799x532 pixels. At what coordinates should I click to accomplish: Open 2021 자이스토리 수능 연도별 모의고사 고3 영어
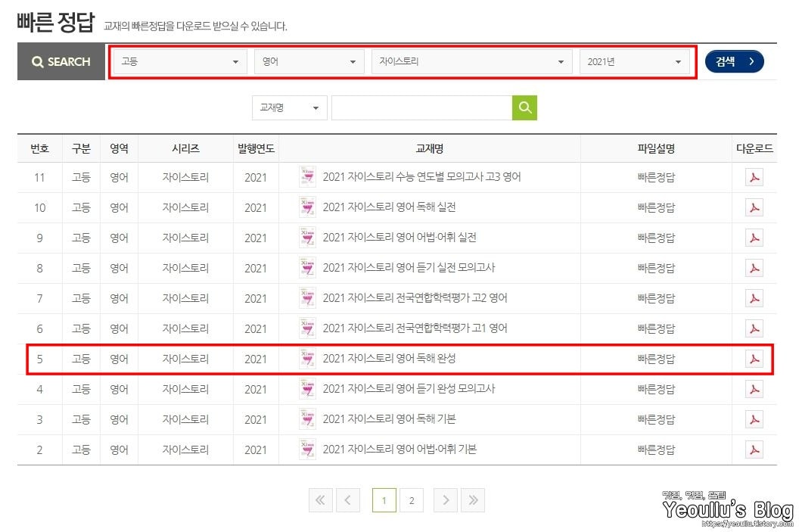[422, 177]
